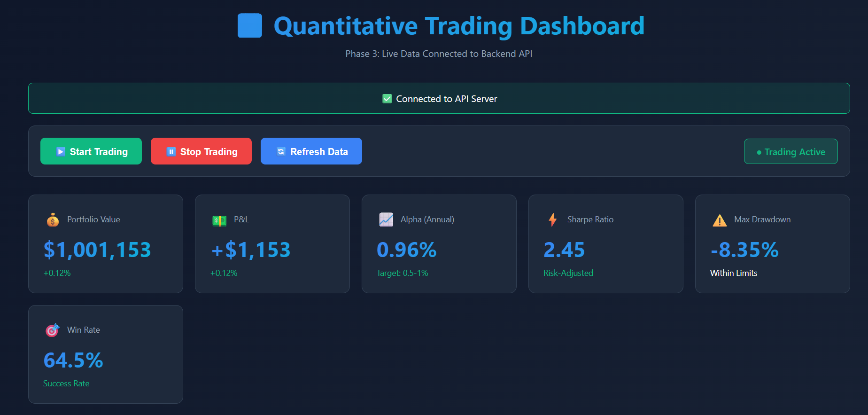The width and height of the screenshot is (868, 415).
Task: Click the target dart Win Rate icon
Action: [53, 330]
